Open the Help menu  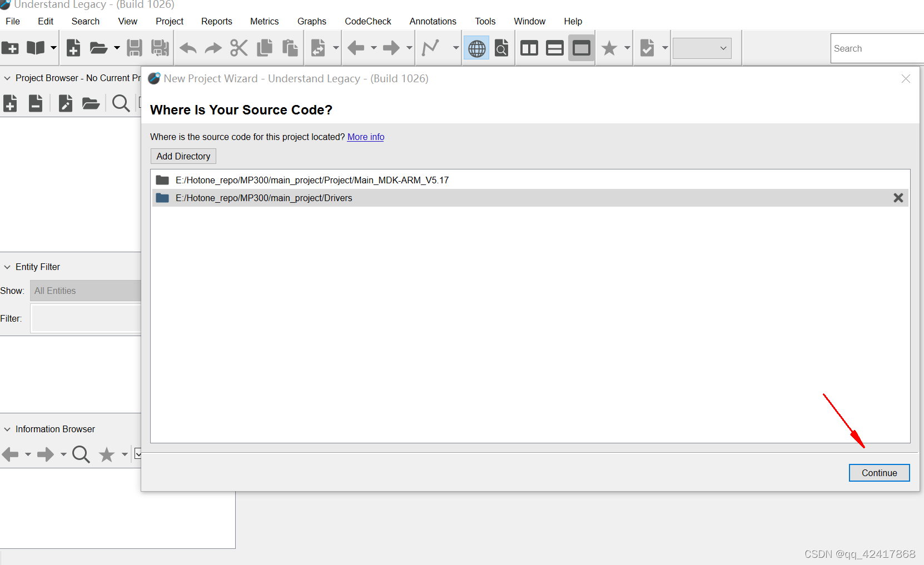[573, 21]
